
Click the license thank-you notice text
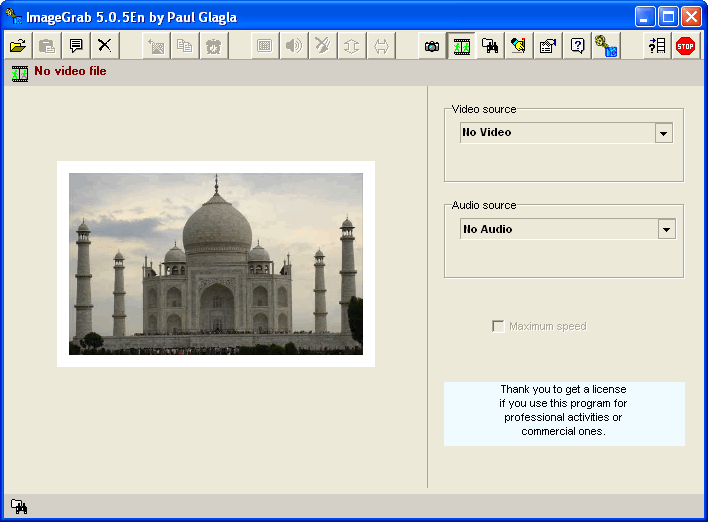564,410
